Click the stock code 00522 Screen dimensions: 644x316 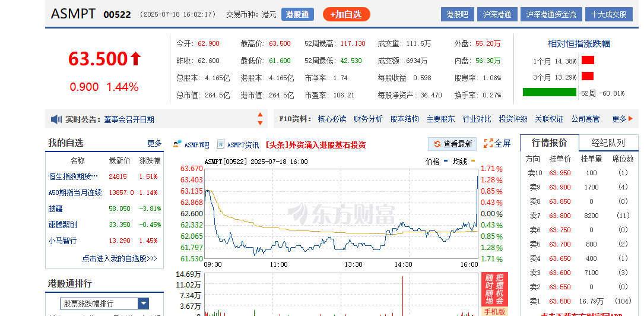tap(117, 14)
